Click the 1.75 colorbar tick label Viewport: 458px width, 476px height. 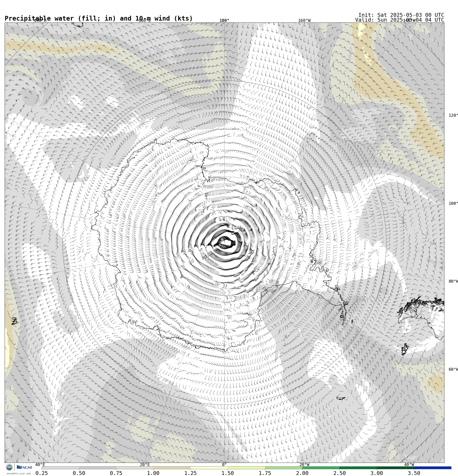[265, 473]
